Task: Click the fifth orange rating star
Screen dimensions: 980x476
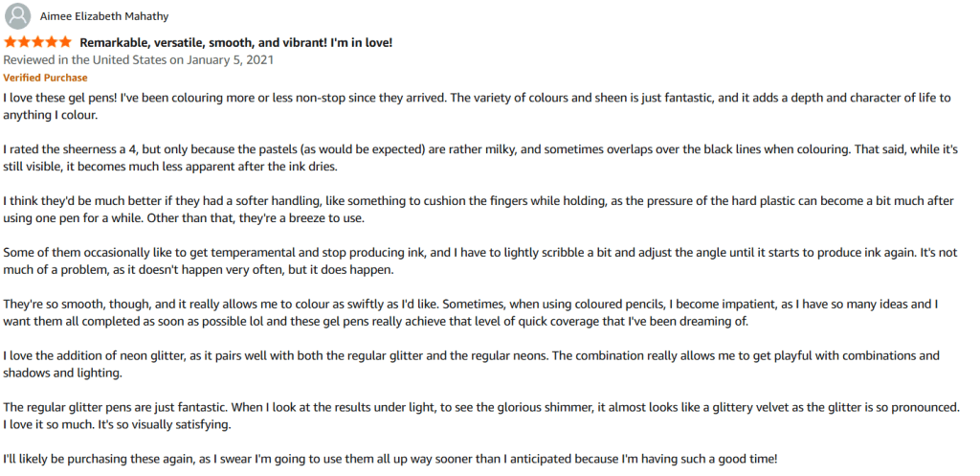Action: [x=64, y=42]
